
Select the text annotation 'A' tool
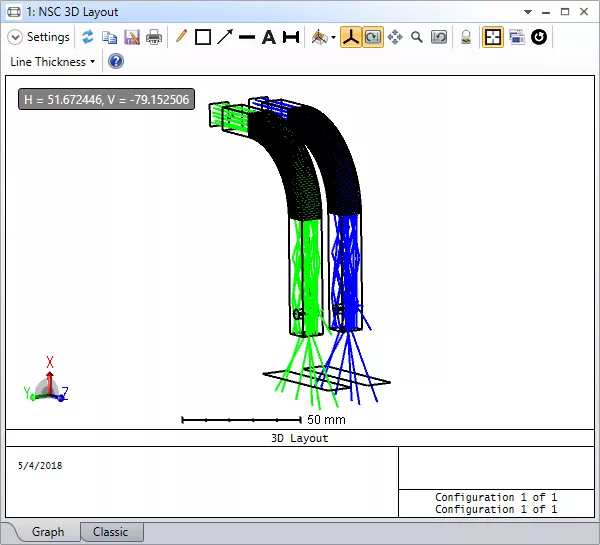[x=268, y=37]
